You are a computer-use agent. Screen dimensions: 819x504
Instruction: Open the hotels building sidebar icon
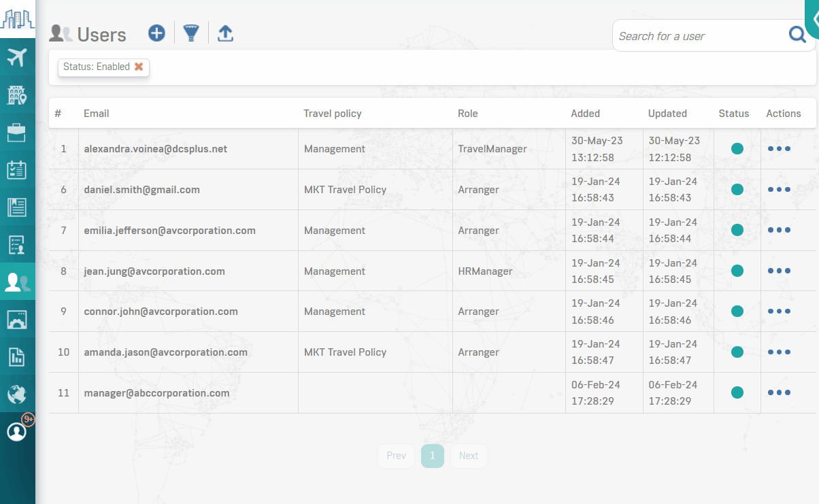pos(17,95)
